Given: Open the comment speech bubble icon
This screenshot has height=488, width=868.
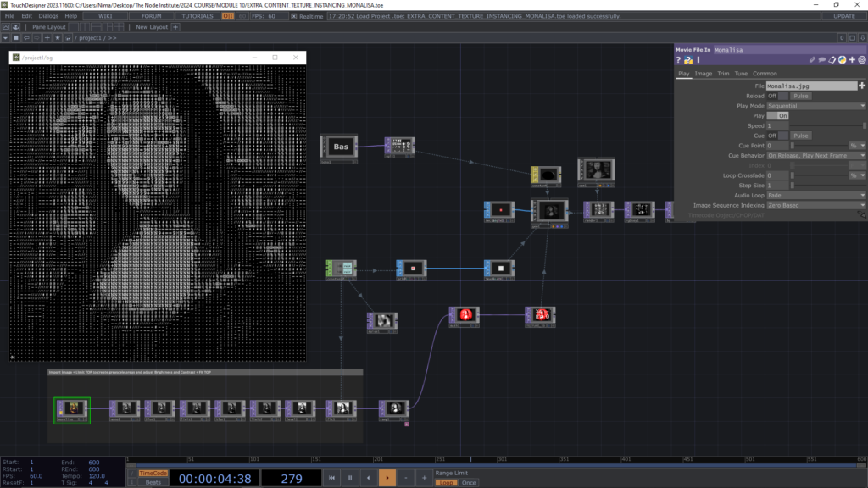Looking at the screenshot, I should tap(822, 60).
